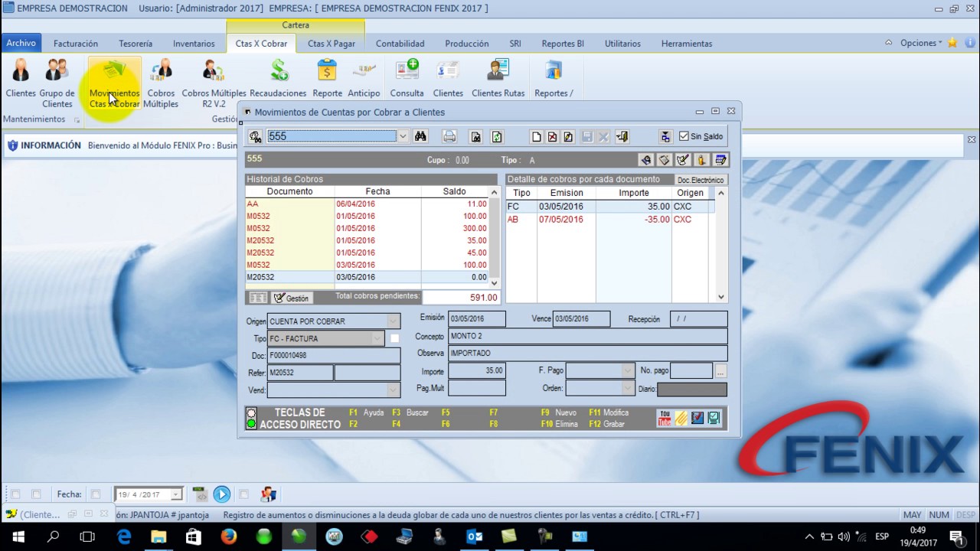
Task: Open Grupo de Clientes in the ribbon
Action: (57, 83)
